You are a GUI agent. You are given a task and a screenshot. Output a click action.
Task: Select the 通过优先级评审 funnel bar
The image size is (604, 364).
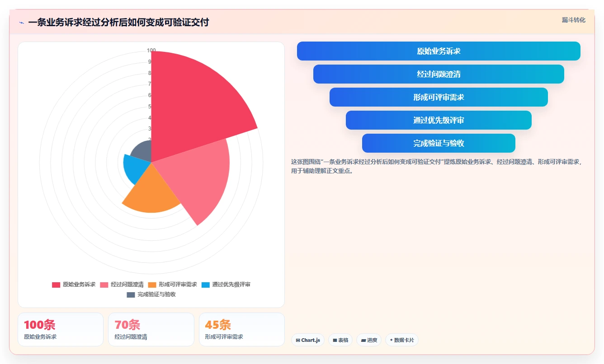point(439,120)
